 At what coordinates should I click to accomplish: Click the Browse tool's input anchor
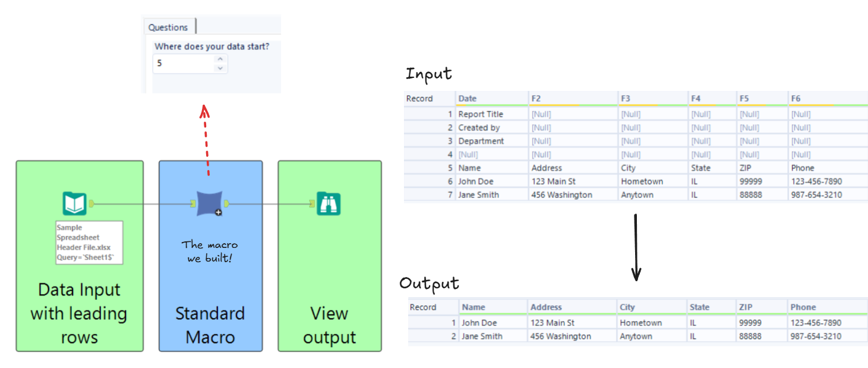click(313, 204)
